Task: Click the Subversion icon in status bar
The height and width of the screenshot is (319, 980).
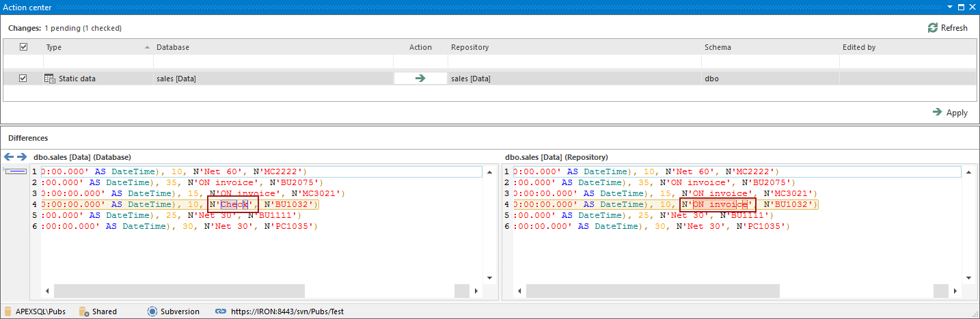Action: point(152,311)
